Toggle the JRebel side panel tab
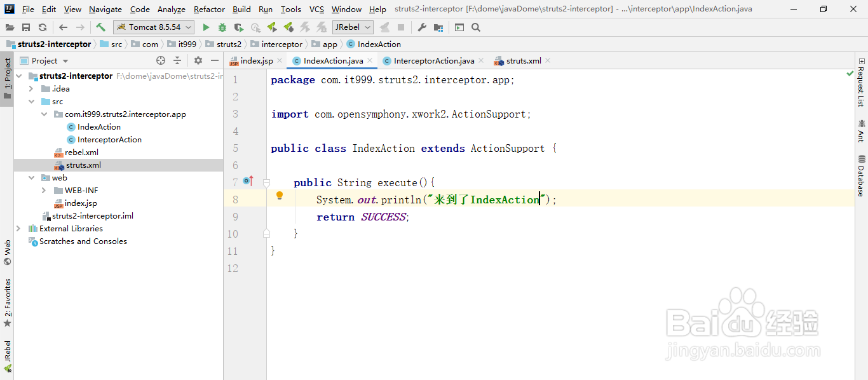868x380 pixels. tap(7, 356)
